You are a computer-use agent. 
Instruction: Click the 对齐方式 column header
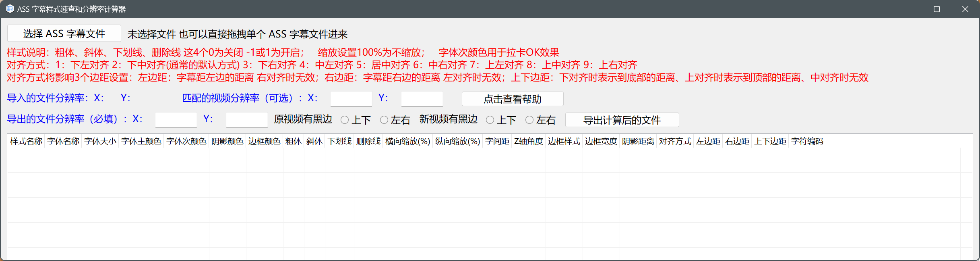[x=675, y=141]
